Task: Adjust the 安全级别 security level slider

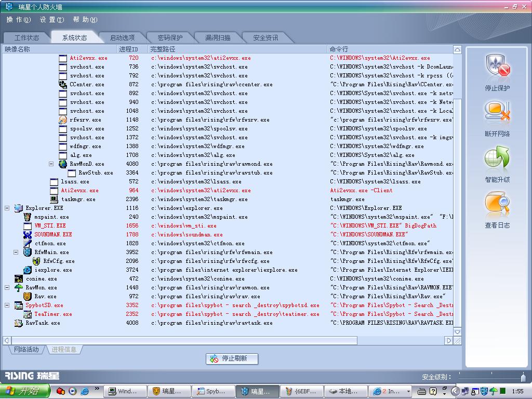Action: pyautogui.click(x=523, y=377)
